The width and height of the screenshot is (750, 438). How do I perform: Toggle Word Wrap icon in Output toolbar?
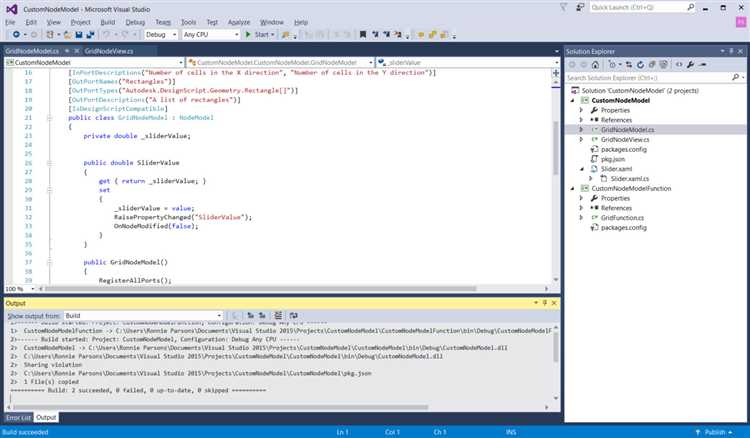point(294,316)
